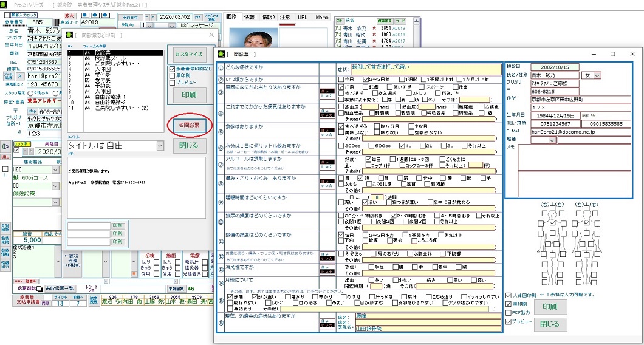Click the 伝票削除 delete slip icon
644x345 pixels.
[39, 289]
